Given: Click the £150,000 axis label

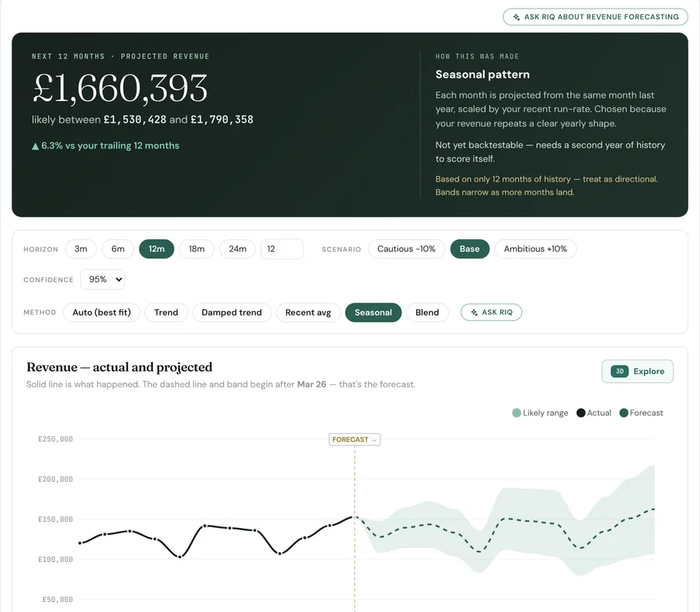Looking at the screenshot, I should click(x=56, y=519).
